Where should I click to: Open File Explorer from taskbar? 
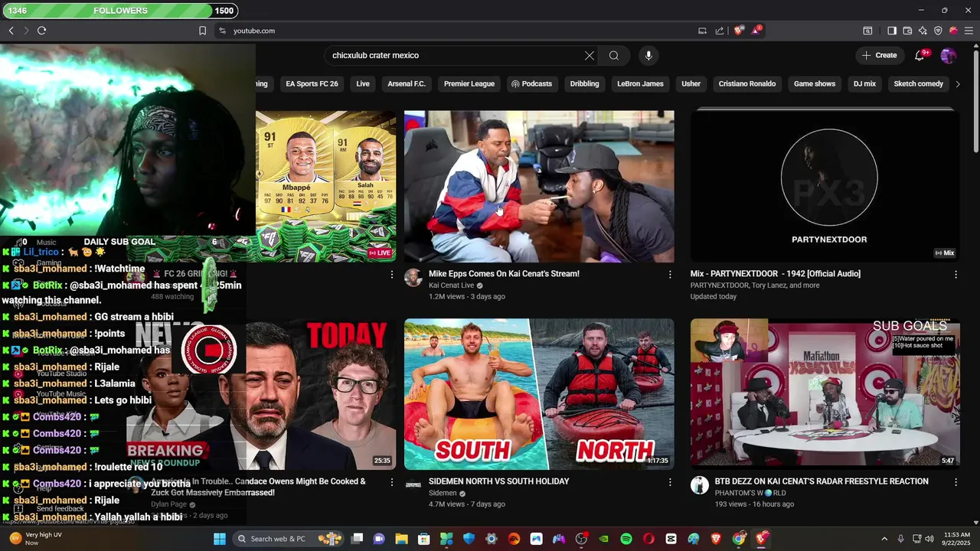tap(402, 539)
